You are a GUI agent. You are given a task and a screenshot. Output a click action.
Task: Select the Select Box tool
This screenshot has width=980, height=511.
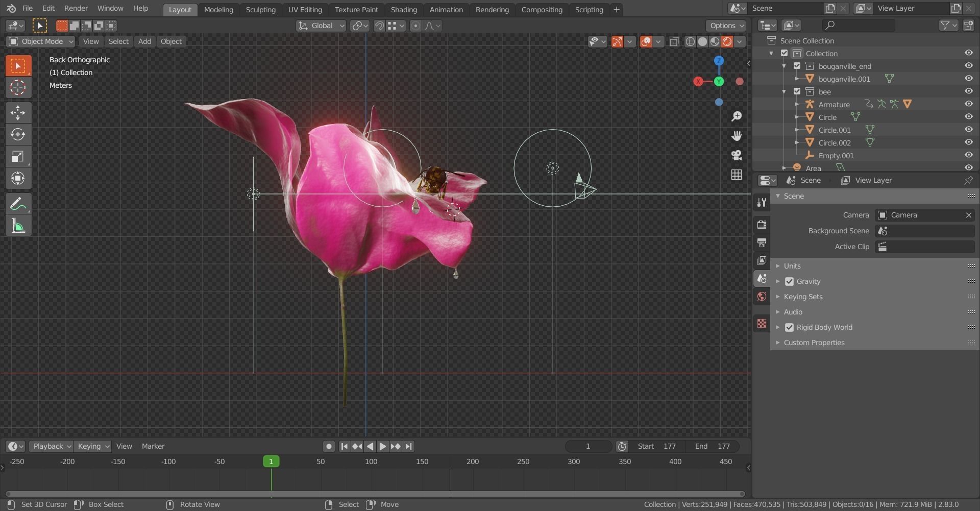18,66
